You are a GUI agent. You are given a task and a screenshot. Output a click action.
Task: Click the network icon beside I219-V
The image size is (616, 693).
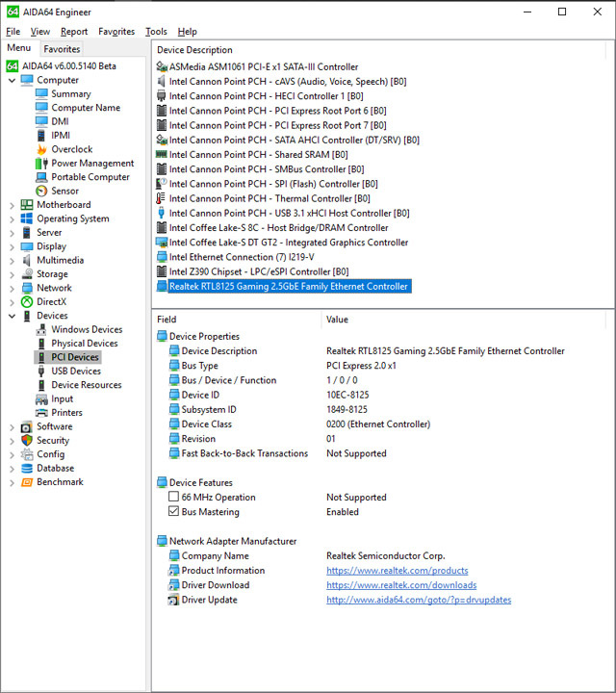click(162, 257)
